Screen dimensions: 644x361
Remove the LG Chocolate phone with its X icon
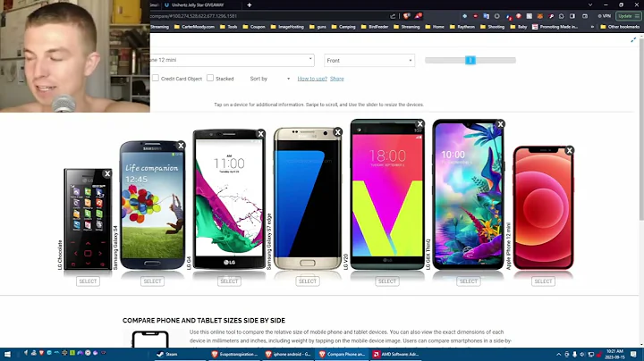[x=107, y=173]
